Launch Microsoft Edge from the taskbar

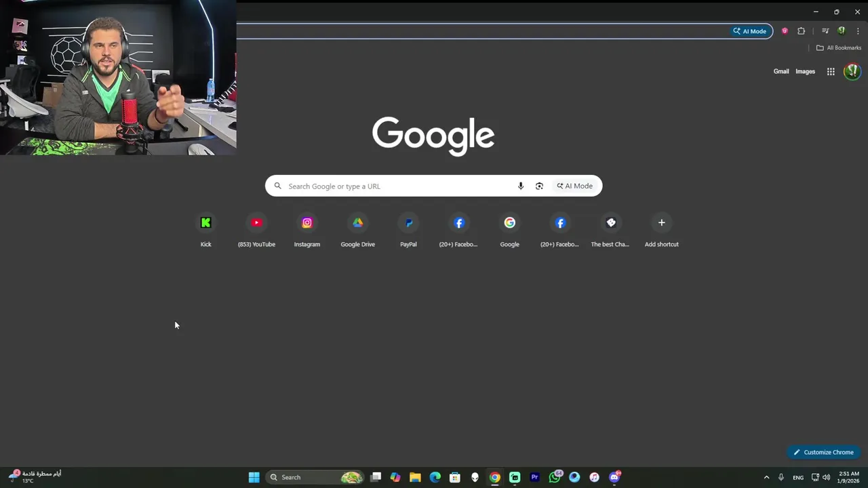pyautogui.click(x=435, y=477)
